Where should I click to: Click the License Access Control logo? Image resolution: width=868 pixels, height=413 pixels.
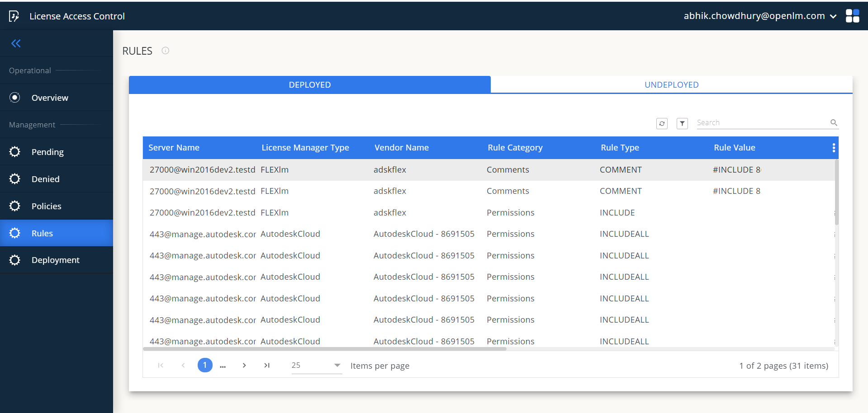[x=14, y=16]
